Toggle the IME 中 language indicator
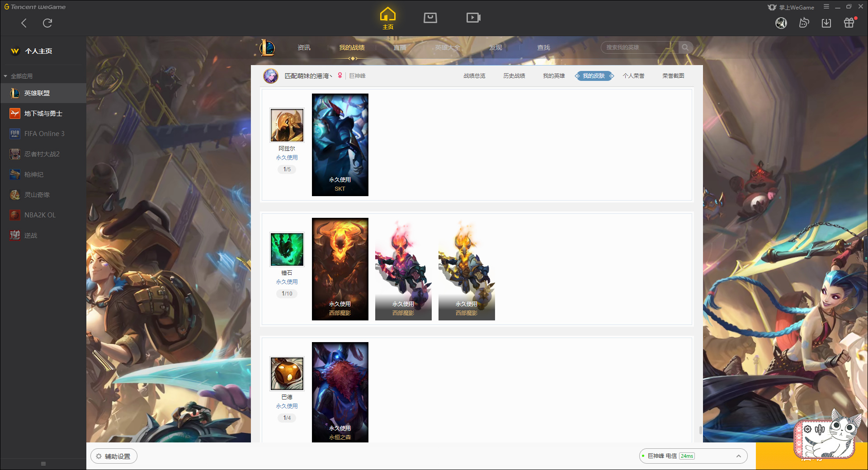Screen dimensions: 868x470 point(820,429)
